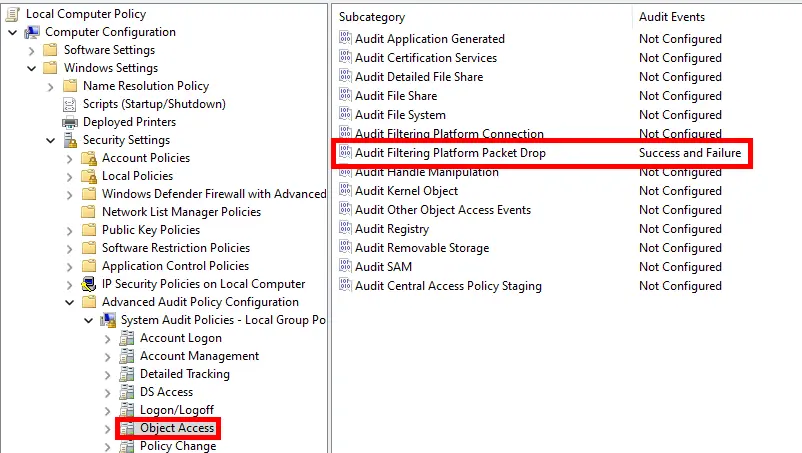Click the Logon/Logoff category icon

pyautogui.click(x=127, y=410)
